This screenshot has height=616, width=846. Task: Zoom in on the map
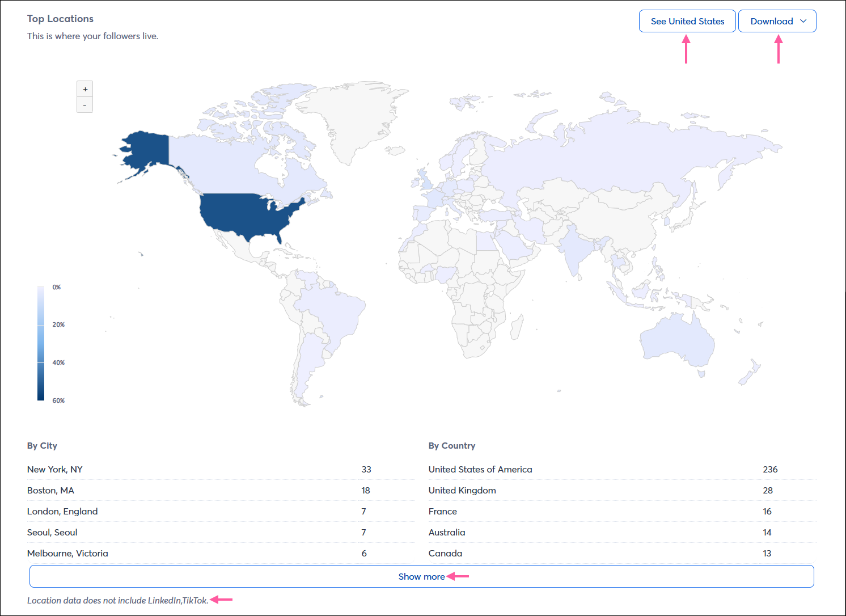[84, 88]
